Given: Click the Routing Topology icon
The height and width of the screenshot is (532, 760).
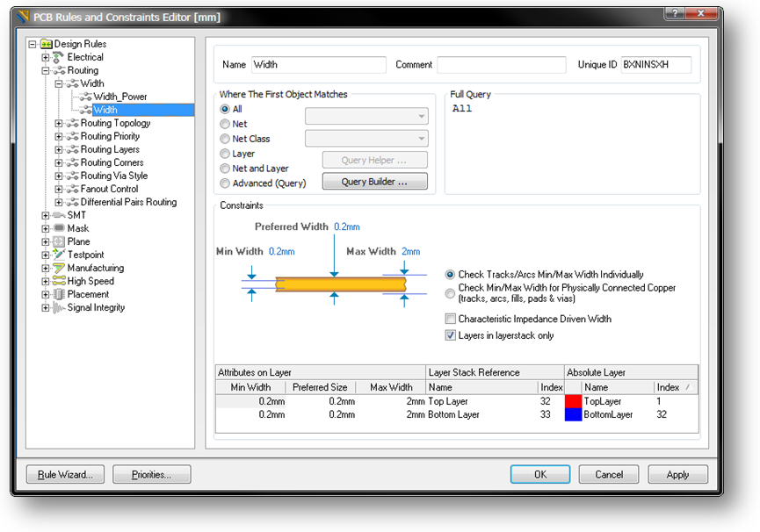Looking at the screenshot, I should (x=72, y=123).
